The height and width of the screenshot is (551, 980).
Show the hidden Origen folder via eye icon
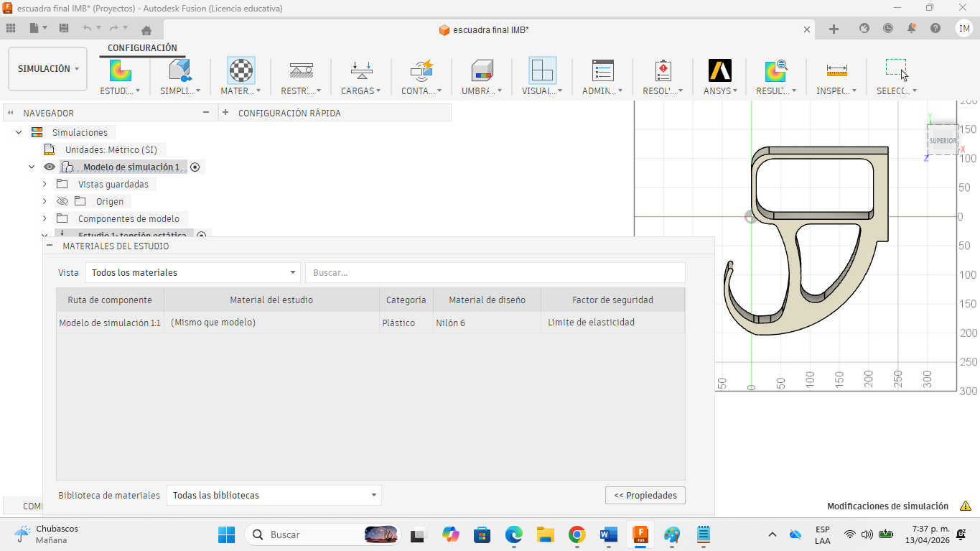[x=62, y=202]
